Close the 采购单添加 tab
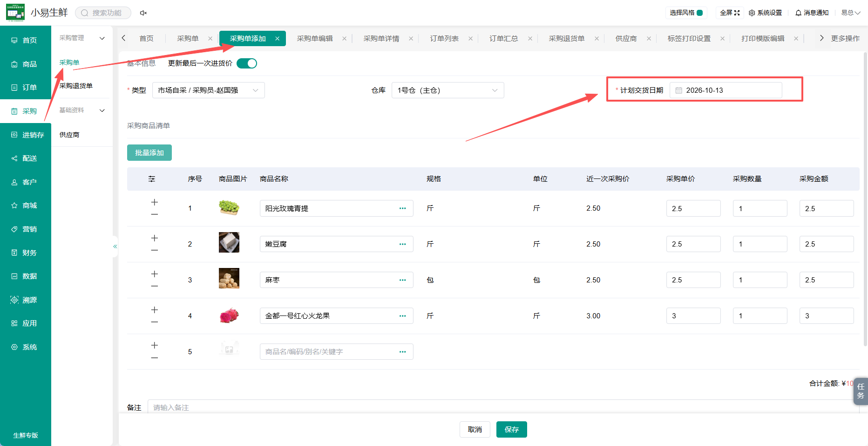This screenshot has width=868, height=446. (278, 39)
